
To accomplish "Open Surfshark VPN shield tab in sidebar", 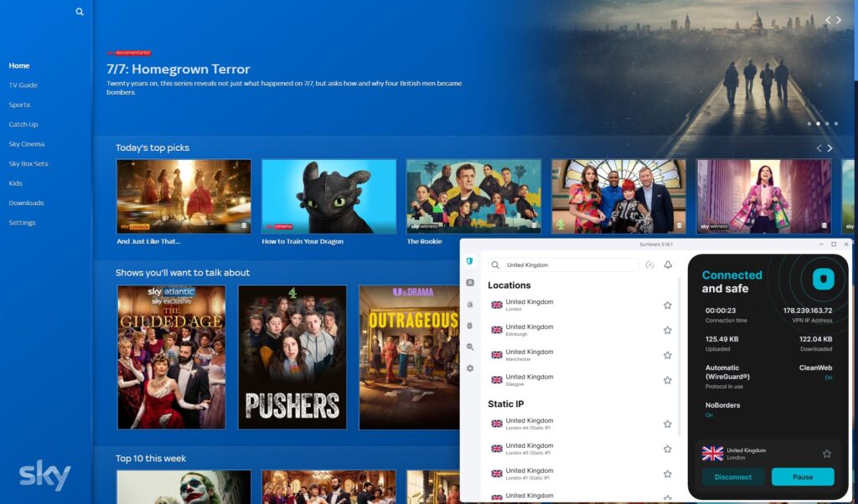I will click(469, 261).
